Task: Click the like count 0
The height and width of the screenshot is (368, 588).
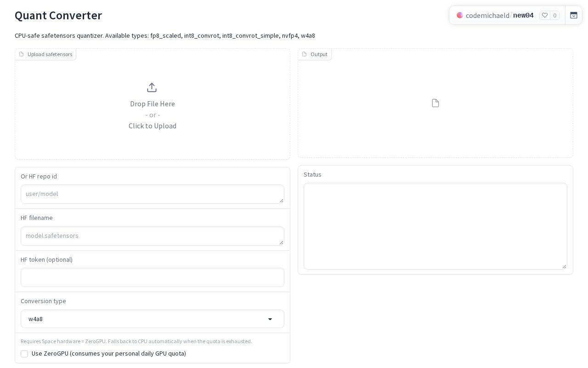Action: pyautogui.click(x=555, y=15)
